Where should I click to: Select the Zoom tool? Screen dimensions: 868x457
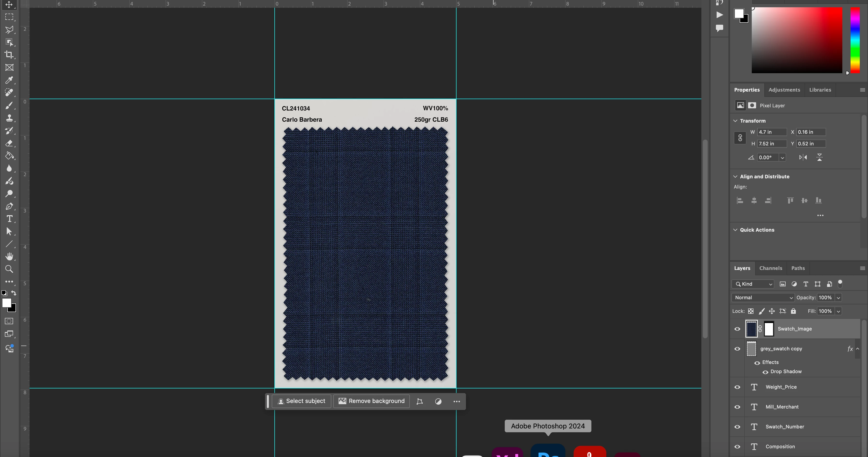[9, 269]
